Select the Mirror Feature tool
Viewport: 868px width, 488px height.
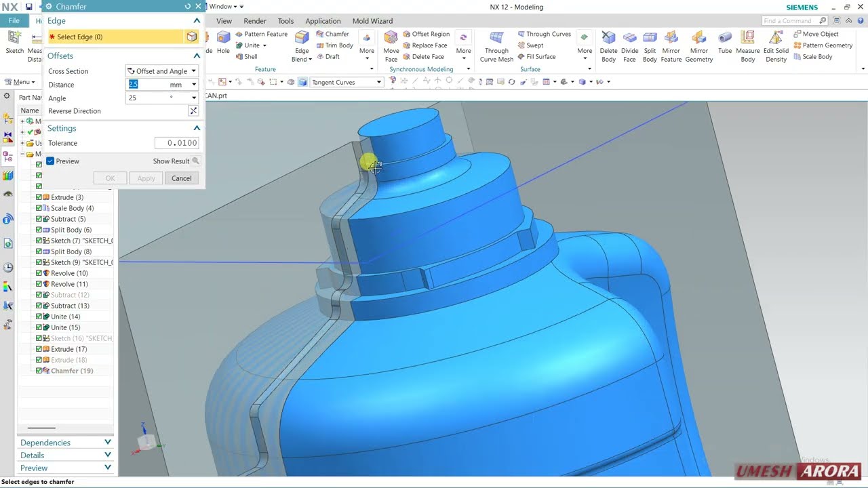coord(671,46)
